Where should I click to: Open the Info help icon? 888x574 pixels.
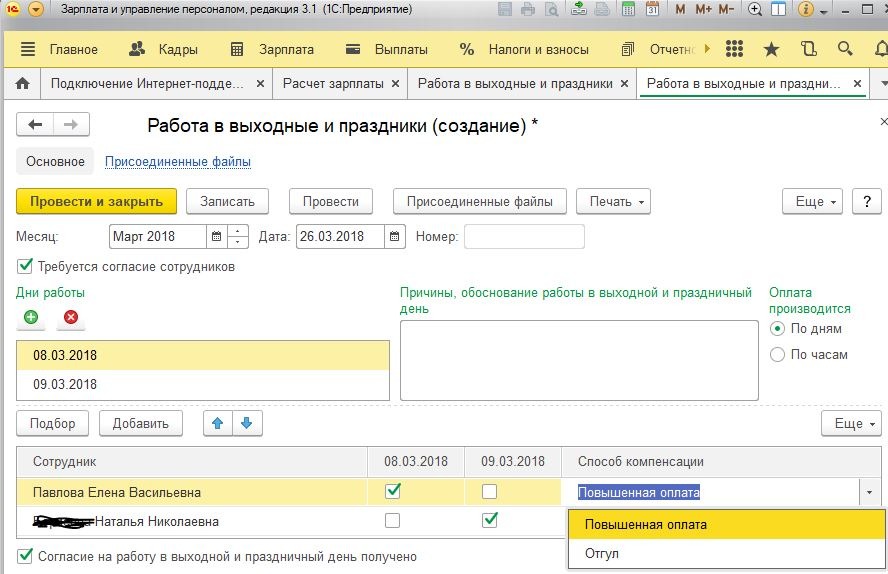tap(805, 9)
